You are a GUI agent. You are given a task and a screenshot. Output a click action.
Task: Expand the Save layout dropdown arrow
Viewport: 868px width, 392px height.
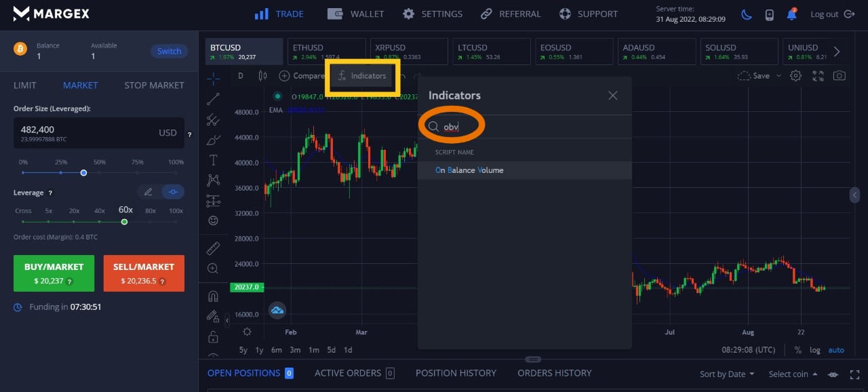(x=778, y=76)
